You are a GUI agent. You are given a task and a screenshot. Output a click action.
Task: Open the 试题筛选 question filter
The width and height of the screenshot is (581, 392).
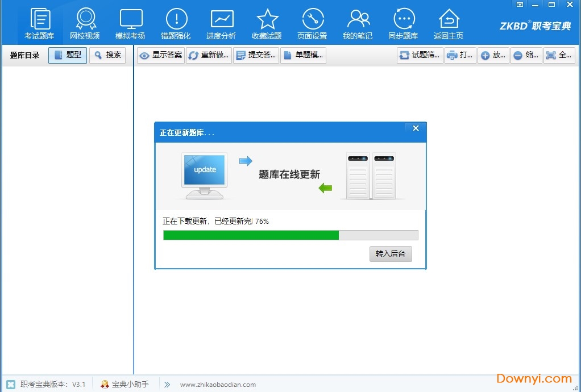(x=419, y=55)
